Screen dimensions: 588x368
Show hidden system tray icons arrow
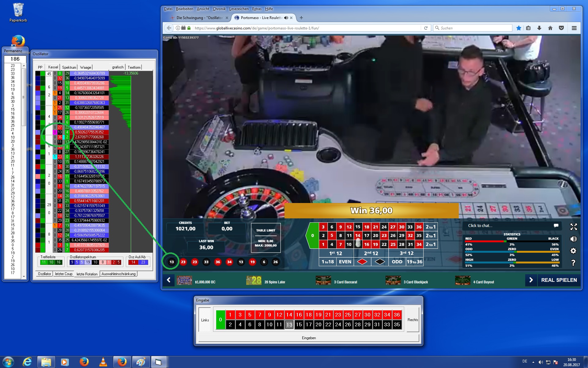coord(533,362)
